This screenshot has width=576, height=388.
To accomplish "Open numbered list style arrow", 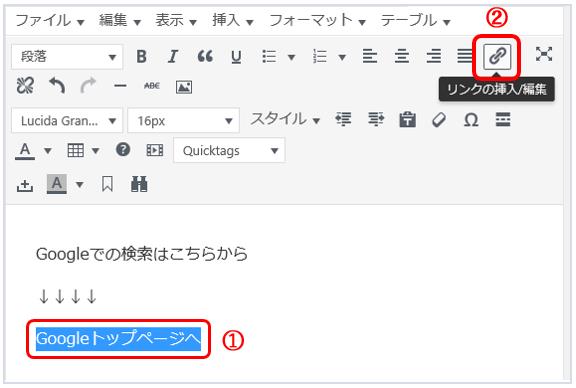I will (x=342, y=57).
